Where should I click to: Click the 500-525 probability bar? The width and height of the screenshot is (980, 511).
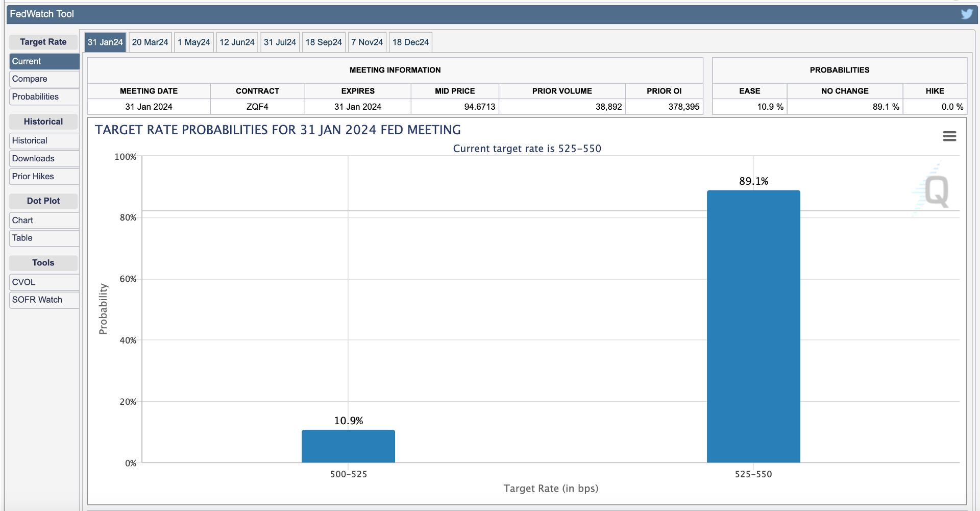pyautogui.click(x=348, y=446)
